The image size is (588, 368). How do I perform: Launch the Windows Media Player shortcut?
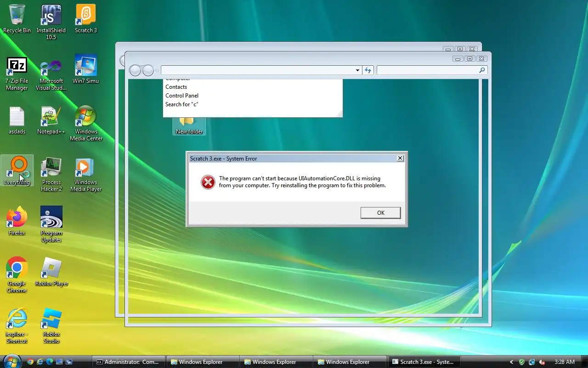pos(86,174)
